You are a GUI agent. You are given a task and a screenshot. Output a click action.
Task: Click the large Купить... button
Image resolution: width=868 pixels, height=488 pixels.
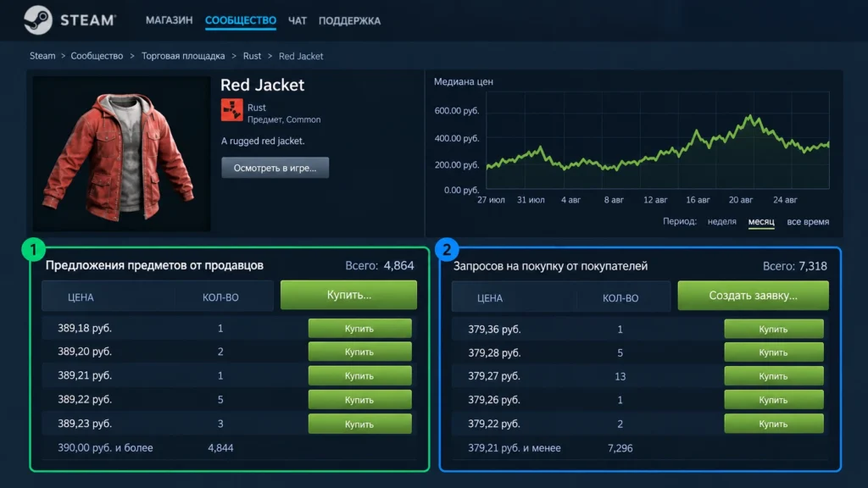(348, 295)
